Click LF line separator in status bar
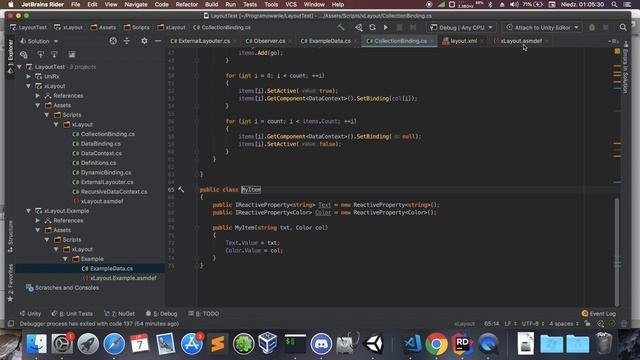Viewport: 640px width, 360px height. point(510,324)
